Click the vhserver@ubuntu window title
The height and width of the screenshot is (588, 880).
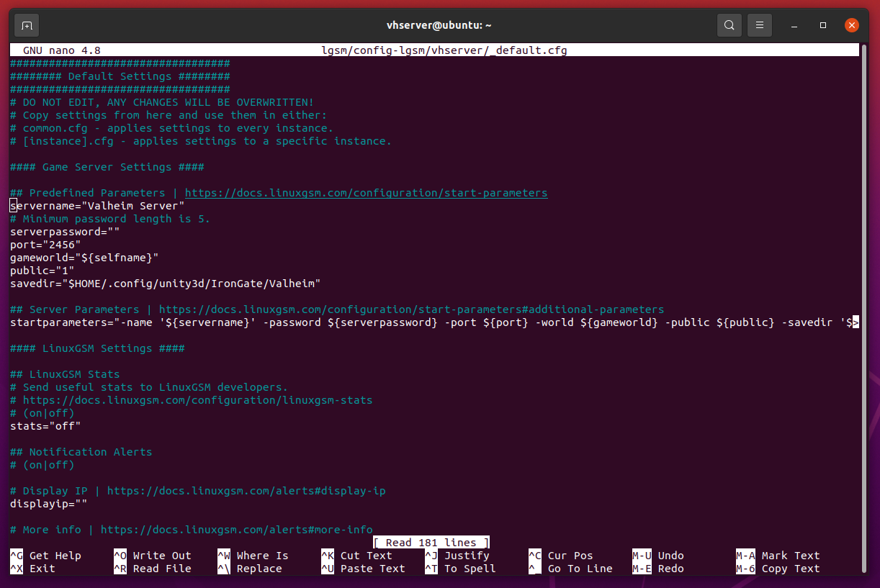(439, 25)
